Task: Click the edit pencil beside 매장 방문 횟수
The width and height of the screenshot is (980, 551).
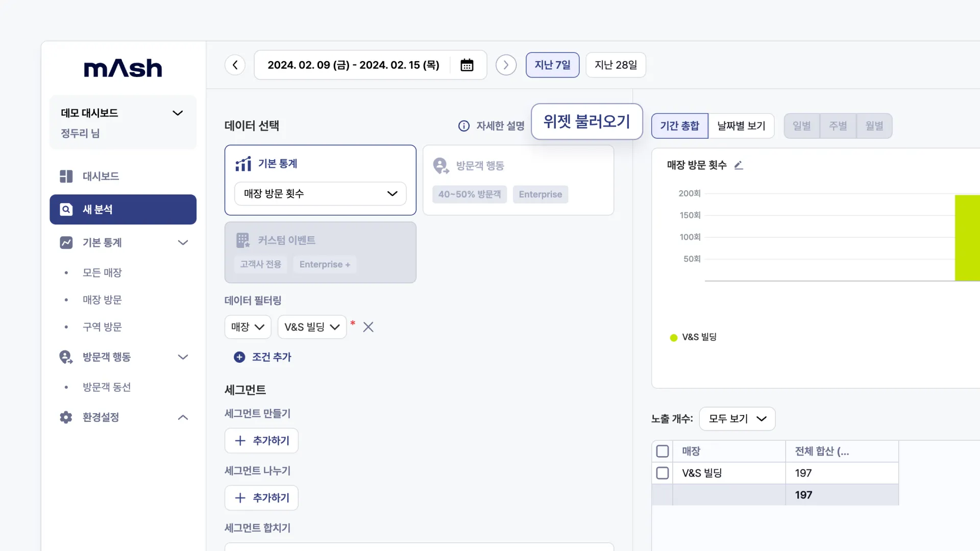Action: 739,165
